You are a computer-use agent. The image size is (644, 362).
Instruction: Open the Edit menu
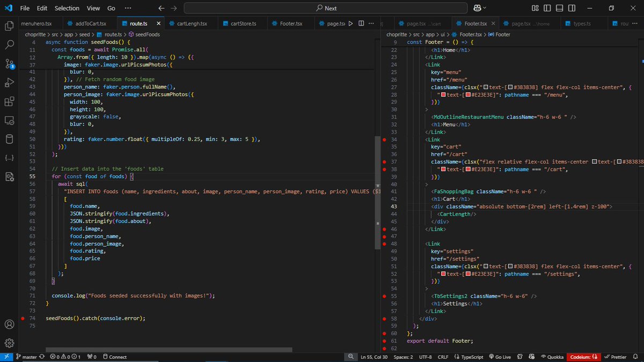pyautogui.click(x=42, y=8)
